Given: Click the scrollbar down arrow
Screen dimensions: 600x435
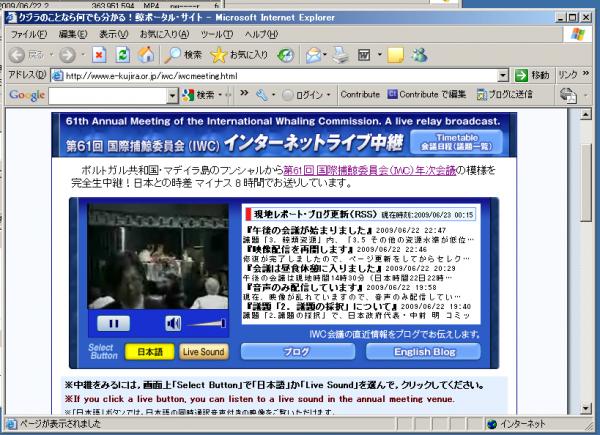Looking at the screenshot, I should click(586, 409).
